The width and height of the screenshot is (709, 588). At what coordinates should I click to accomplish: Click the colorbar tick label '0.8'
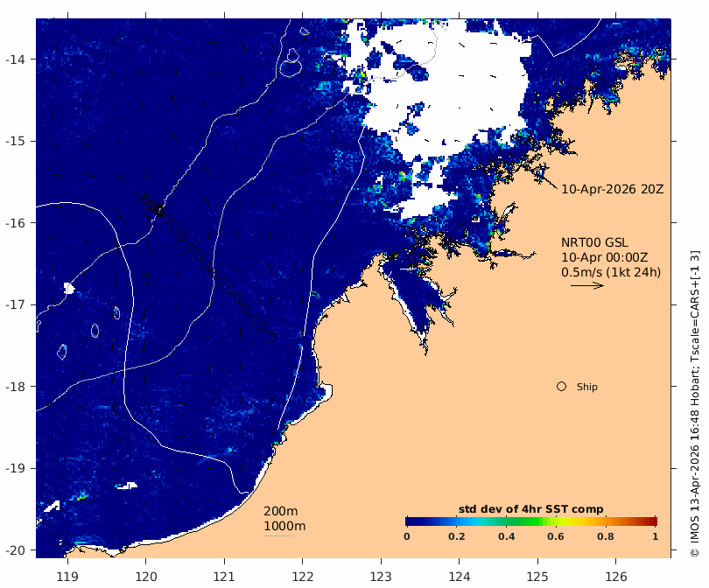point(606,536)
